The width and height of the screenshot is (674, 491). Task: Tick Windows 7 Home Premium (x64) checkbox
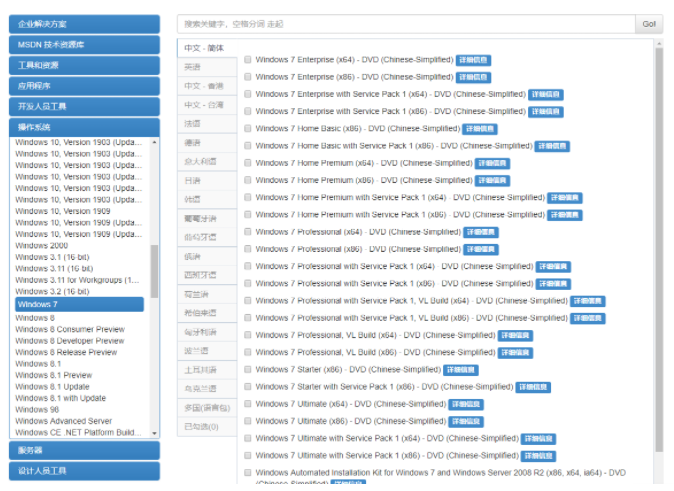[248, 163]
